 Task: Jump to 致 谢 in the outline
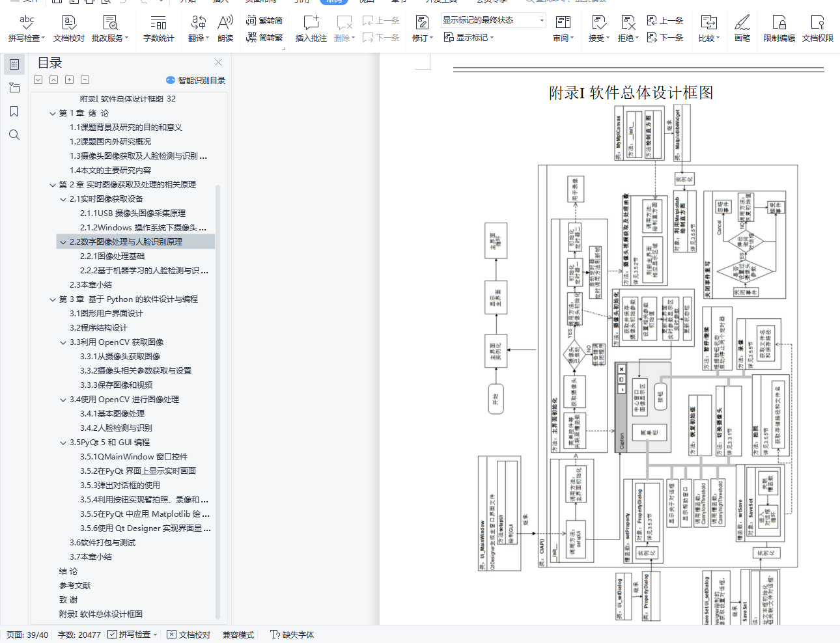[68, 600]
